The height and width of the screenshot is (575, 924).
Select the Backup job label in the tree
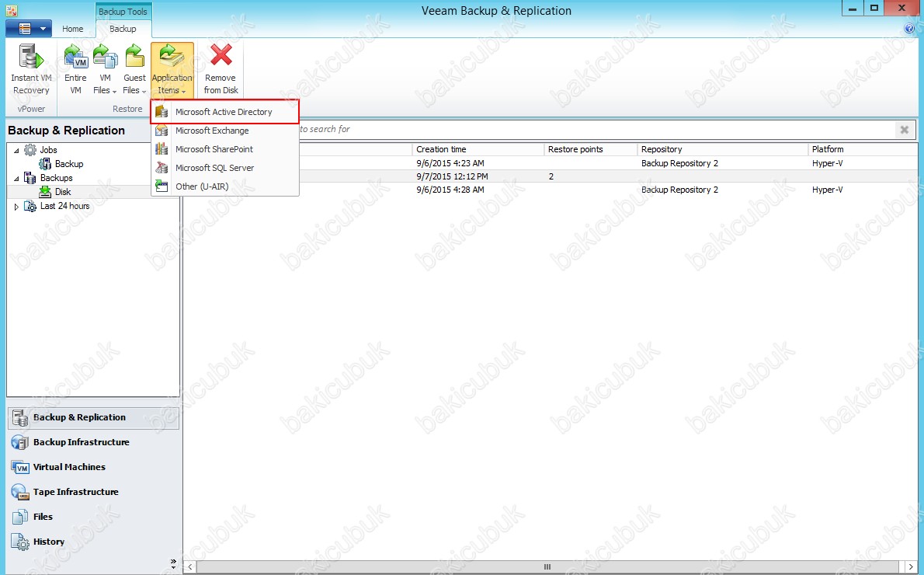tap(69, 164)
